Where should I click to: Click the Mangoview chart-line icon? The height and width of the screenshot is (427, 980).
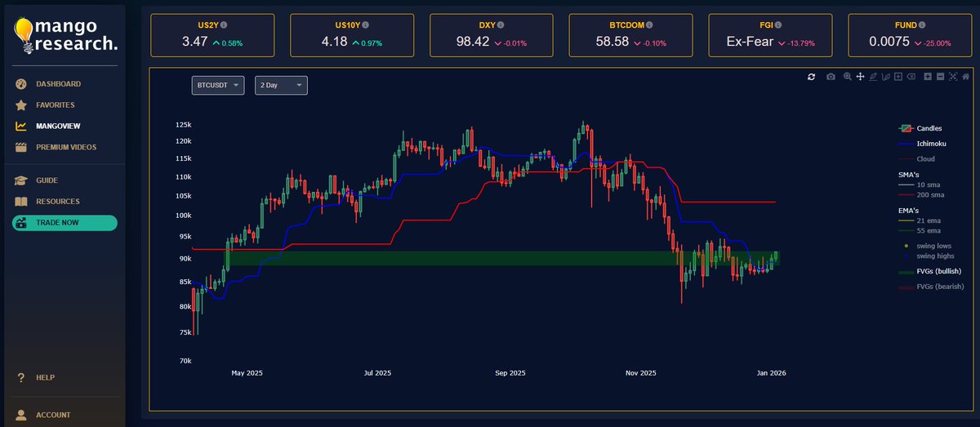pyautogui.click(x=21, y=127)
